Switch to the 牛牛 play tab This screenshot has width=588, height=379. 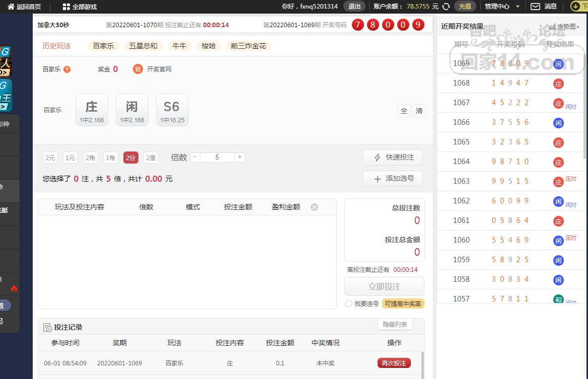pyautogui.click(x=179, y=46)
